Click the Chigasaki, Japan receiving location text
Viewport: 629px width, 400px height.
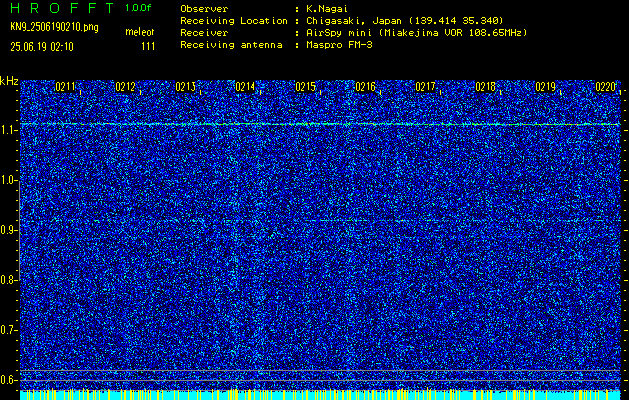click(x=405, y=21)
